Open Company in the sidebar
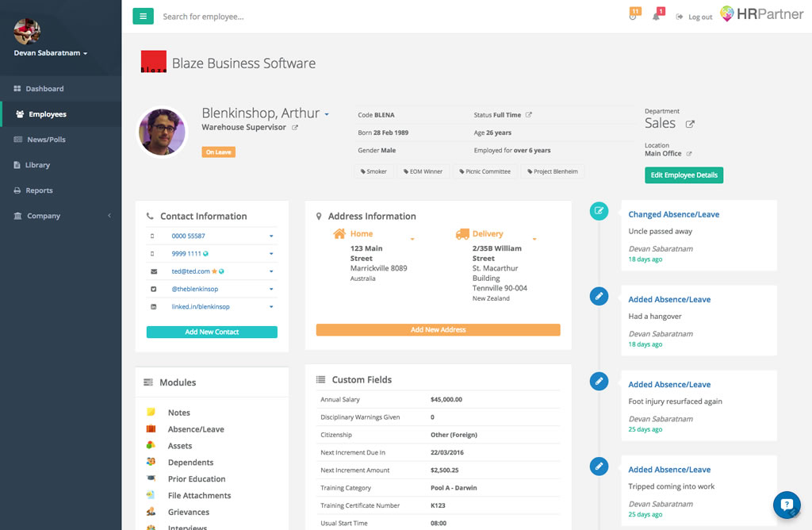Image resolution: width=812 pixels, height=530 pixels. coord(60,216)
